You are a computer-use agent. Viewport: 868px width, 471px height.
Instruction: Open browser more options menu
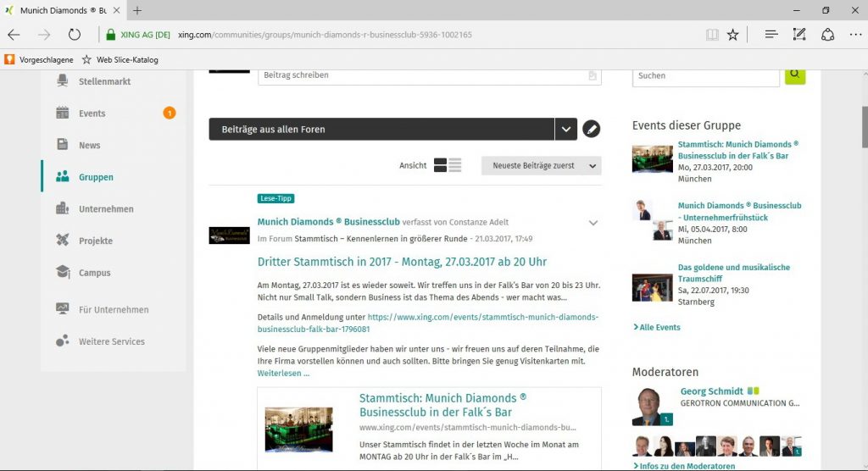[x=855, y=35]
